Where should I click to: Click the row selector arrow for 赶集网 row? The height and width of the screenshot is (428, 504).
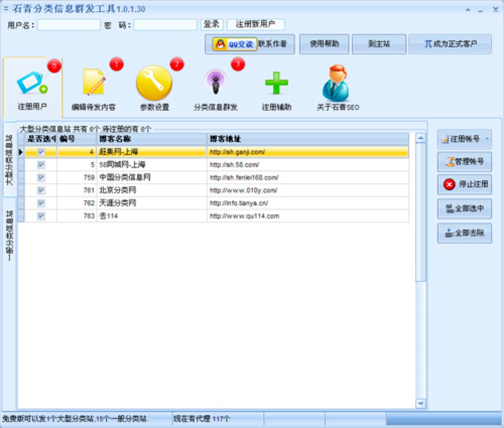click(x=21, y=152)
